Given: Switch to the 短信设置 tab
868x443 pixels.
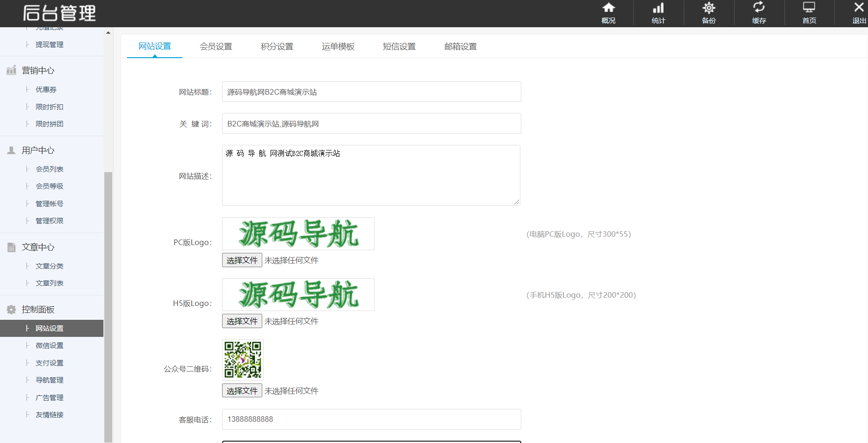Looking at the screenshot, I should click(399, 47).
